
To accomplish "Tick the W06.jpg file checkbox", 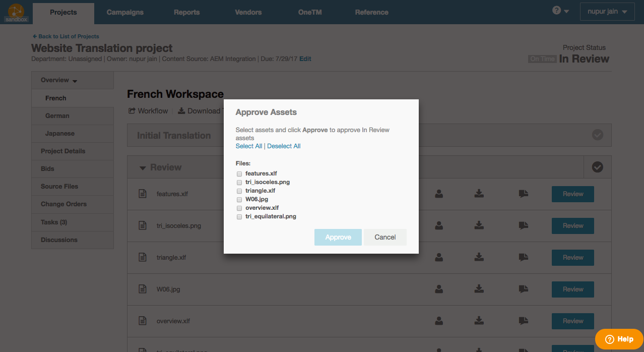I will pyautogui.click(x=239, y=200).
